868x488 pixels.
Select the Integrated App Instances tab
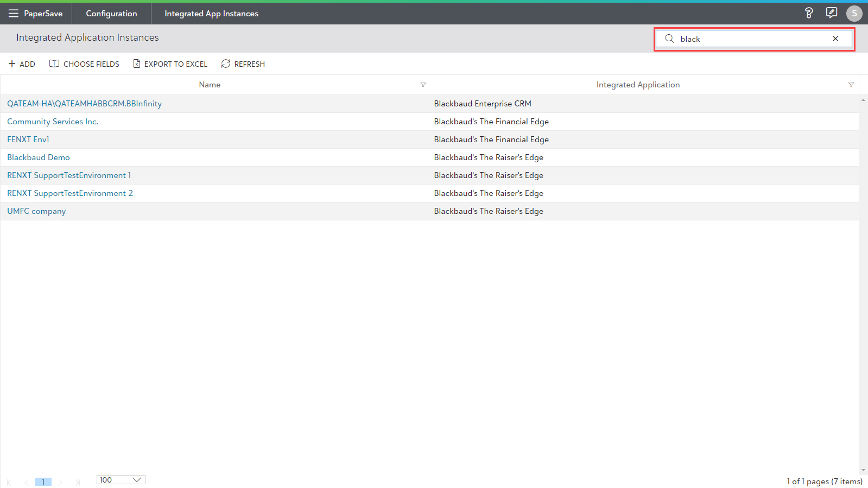[211, 14]
